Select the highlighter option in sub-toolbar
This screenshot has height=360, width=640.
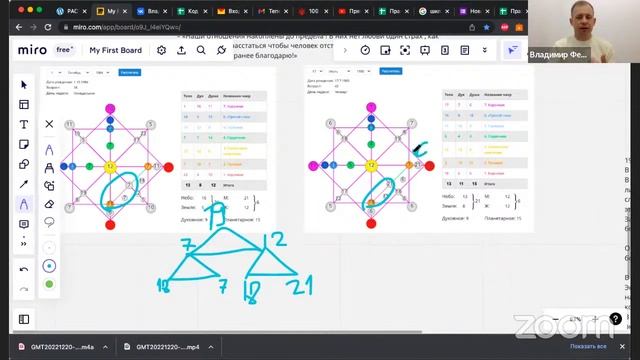pos(49,168)
